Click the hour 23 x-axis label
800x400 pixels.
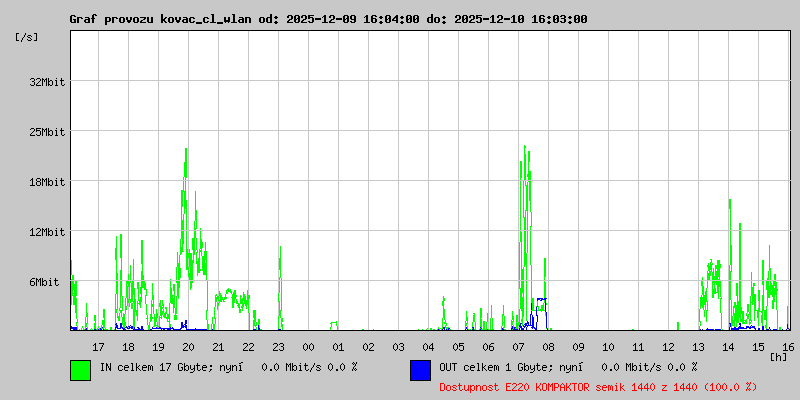pos(278,346)
